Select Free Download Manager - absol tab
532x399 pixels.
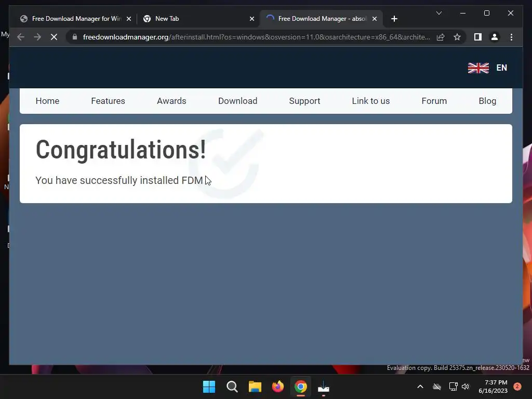coord(321,19)
